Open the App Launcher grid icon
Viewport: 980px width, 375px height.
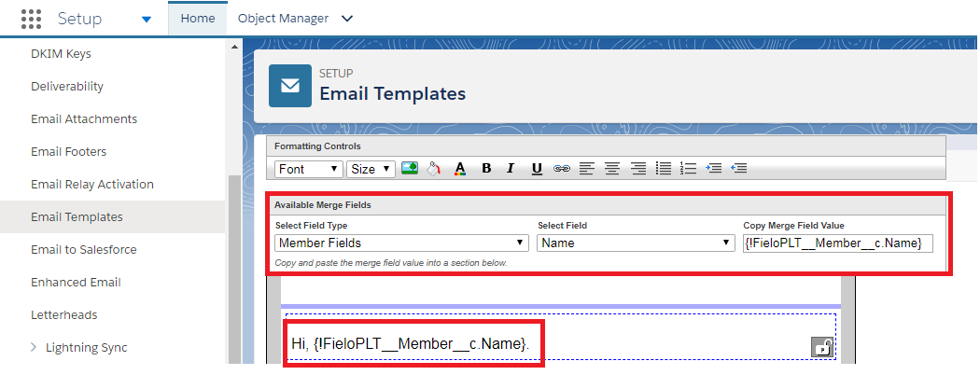(31, 19)
